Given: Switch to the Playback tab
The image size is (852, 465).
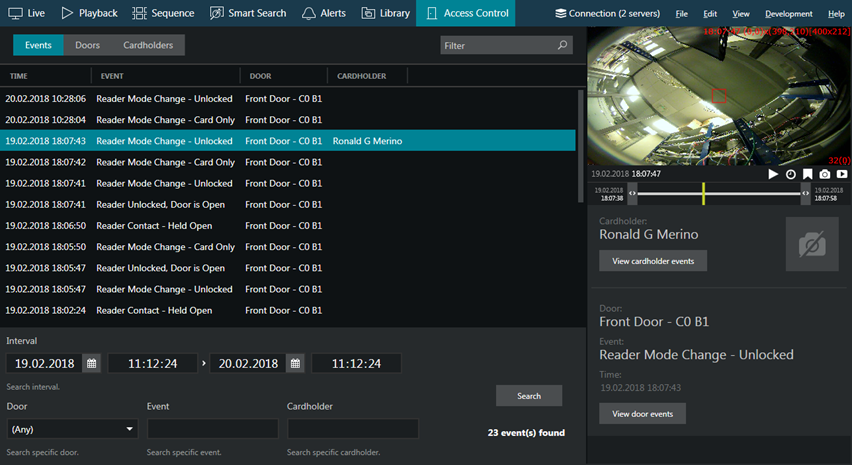Looking at the screenshot, I should click(x=90, y=13).
